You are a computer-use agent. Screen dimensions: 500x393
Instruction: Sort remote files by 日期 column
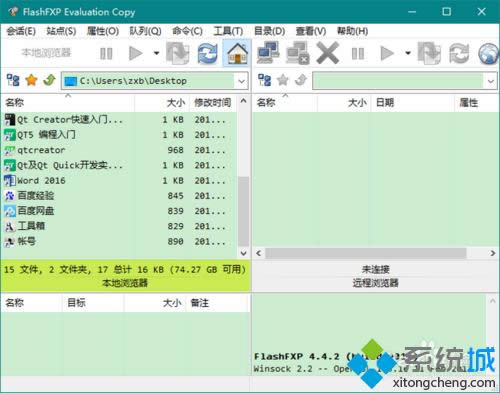413,103
